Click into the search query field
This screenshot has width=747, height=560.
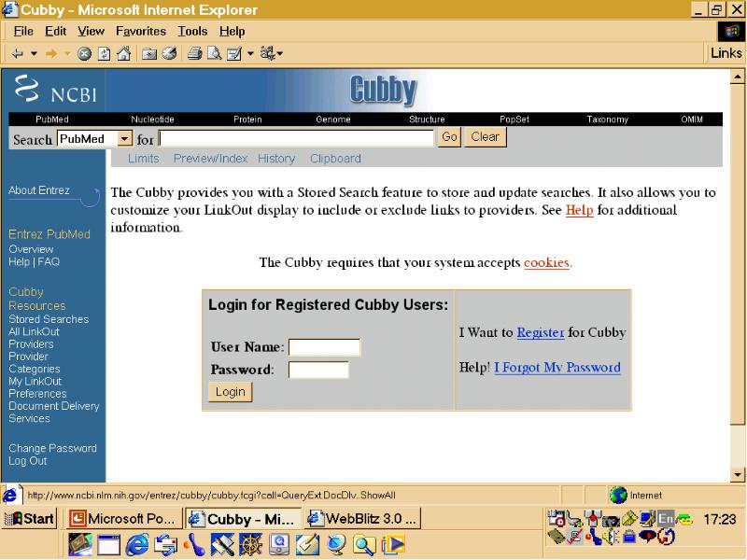(x=296, y=138)
